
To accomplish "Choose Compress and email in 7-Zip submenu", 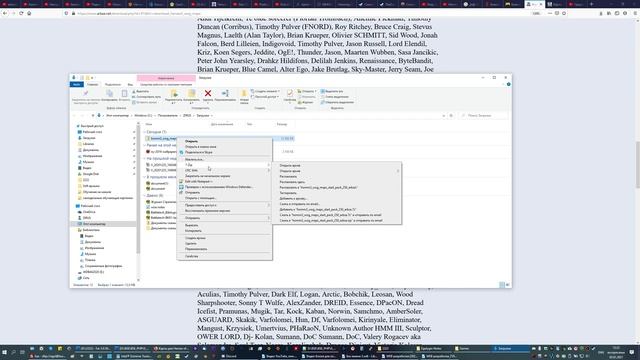I will 337,204.
